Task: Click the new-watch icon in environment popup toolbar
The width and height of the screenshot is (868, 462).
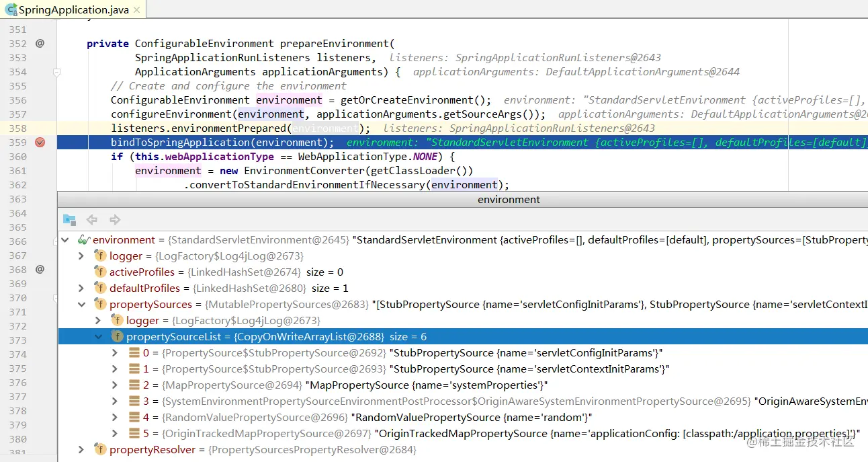Action: tap(69, 219)
